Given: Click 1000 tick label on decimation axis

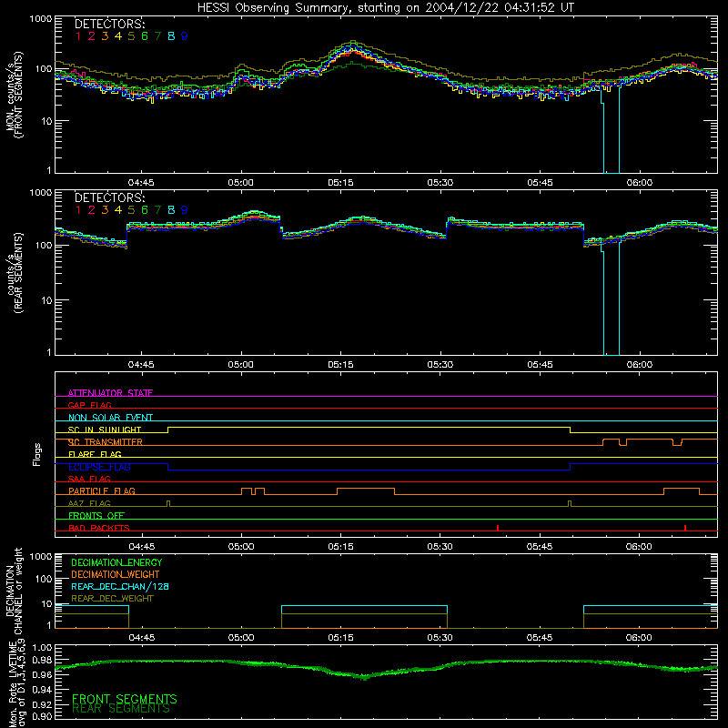Looking at the screenshot, I should pos(41,556).
